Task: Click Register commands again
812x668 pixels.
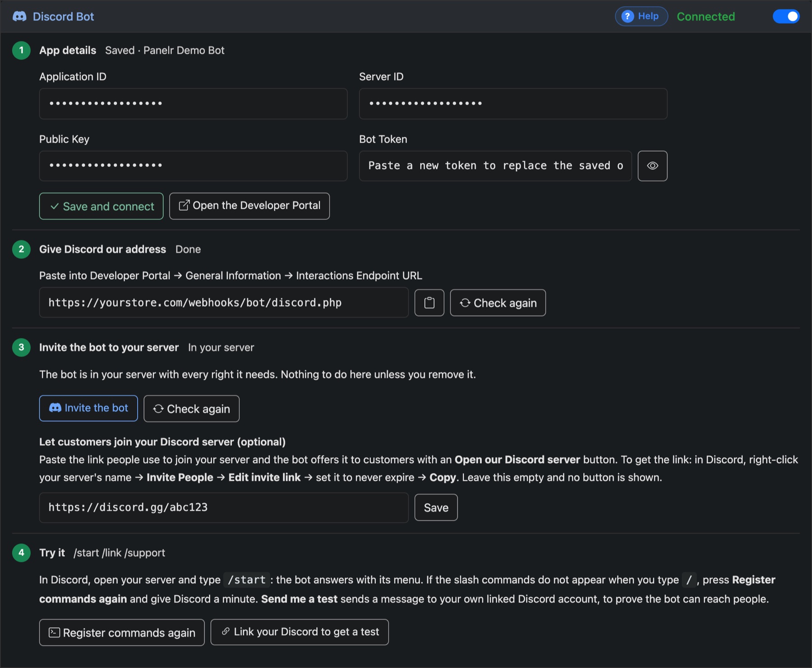Action: pos(122,632)
